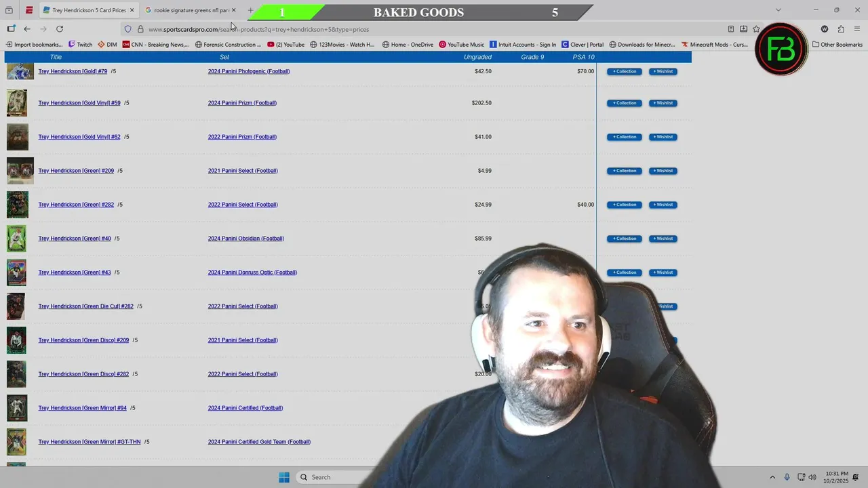Open Trey Hendrickson [Green Mirror] #94 card
Screen dimensions: 868x488
click(x=82, y=408)
